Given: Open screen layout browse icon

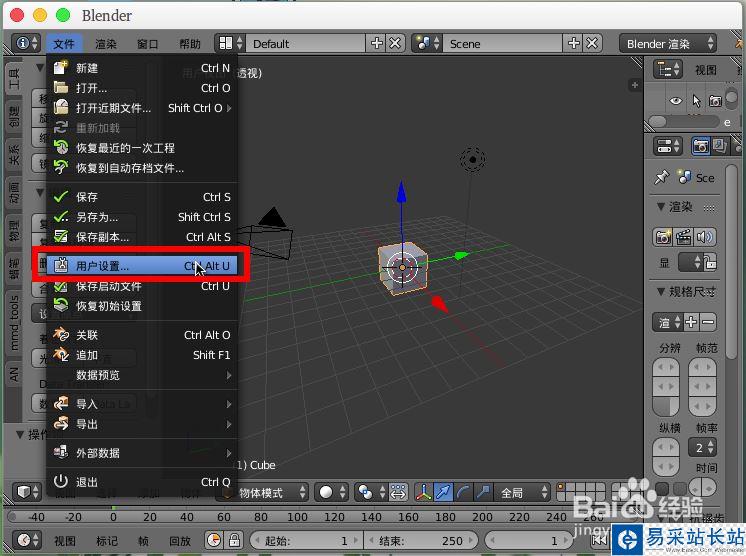Looking at the screenshot, I should (x=230, y=43).
